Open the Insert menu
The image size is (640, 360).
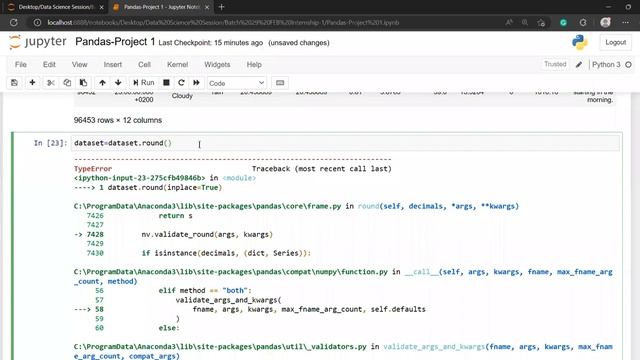pos(113,64)
